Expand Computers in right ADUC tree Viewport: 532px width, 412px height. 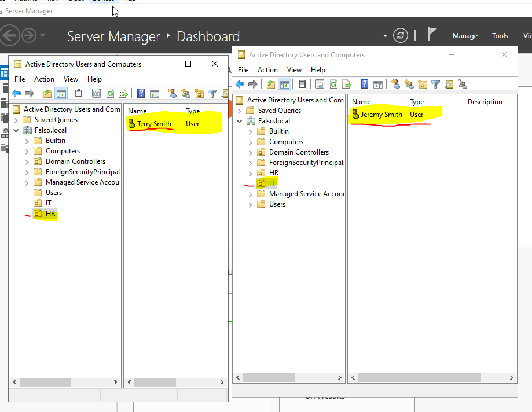(251, 142)
